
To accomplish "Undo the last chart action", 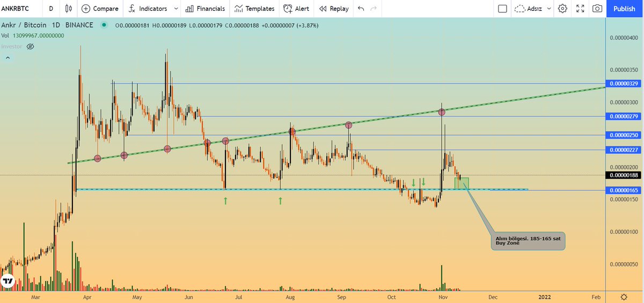I will 361,9.
